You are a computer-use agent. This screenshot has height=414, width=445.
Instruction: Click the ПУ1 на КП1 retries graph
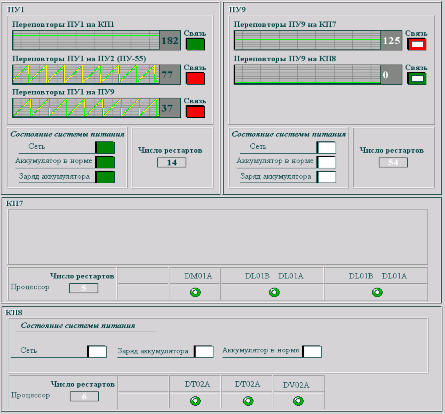coord(86,40)
